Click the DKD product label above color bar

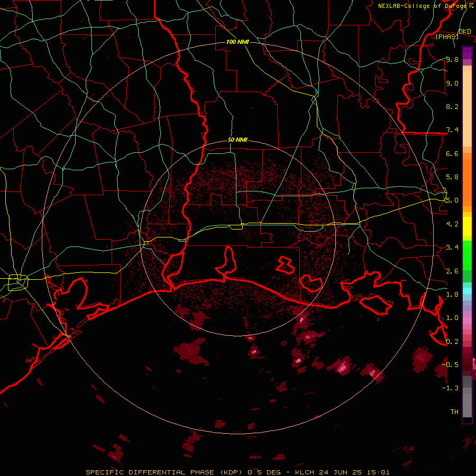(x=464, y=32)
